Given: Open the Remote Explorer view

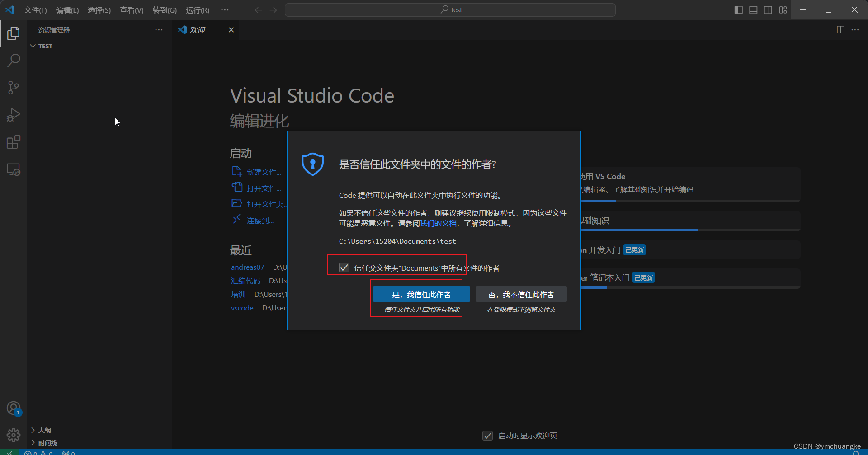Looking at the screenshot, I should coord(14,169).
